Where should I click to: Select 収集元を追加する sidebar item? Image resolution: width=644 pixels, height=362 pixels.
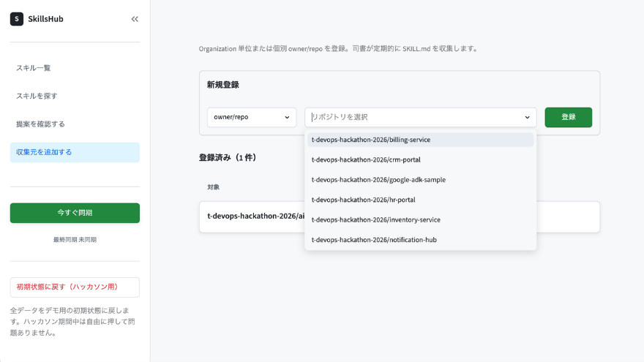pyautogui.click(x=75, y=152)
